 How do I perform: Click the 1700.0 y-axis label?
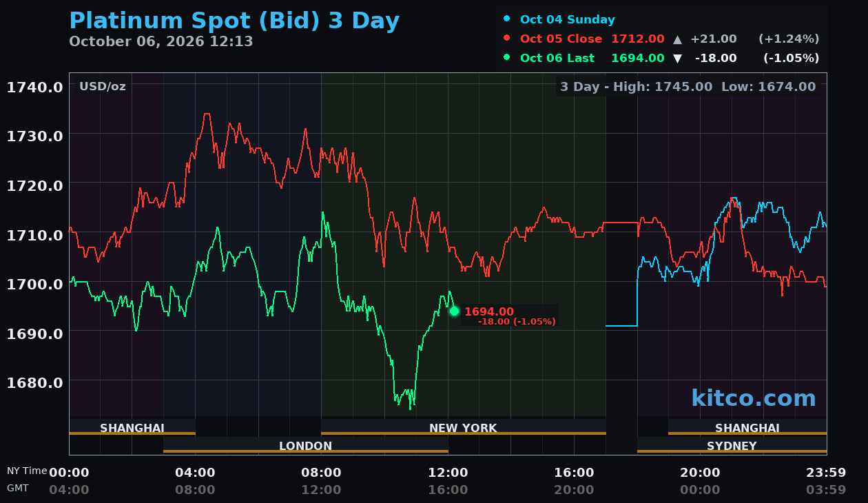(35, 284)
